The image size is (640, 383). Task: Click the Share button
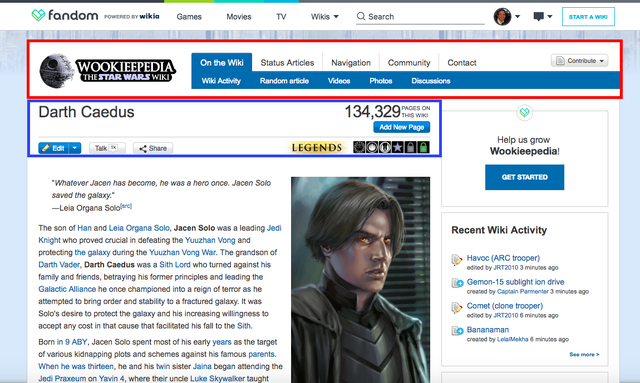[x=153, y=148]
